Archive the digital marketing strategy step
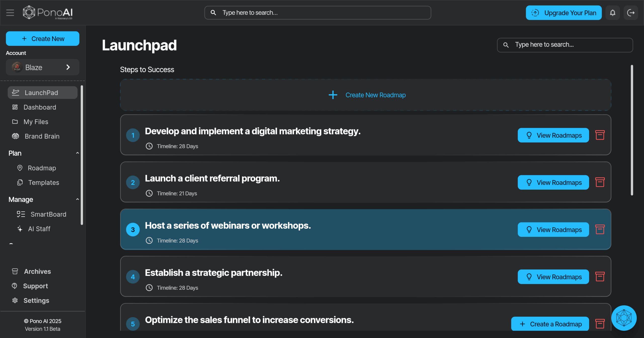 pos(600,135)
